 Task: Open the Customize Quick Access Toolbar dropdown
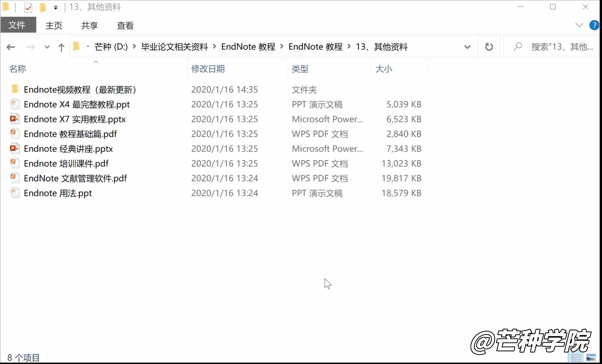pyautogui.click(x=55, y=8)
